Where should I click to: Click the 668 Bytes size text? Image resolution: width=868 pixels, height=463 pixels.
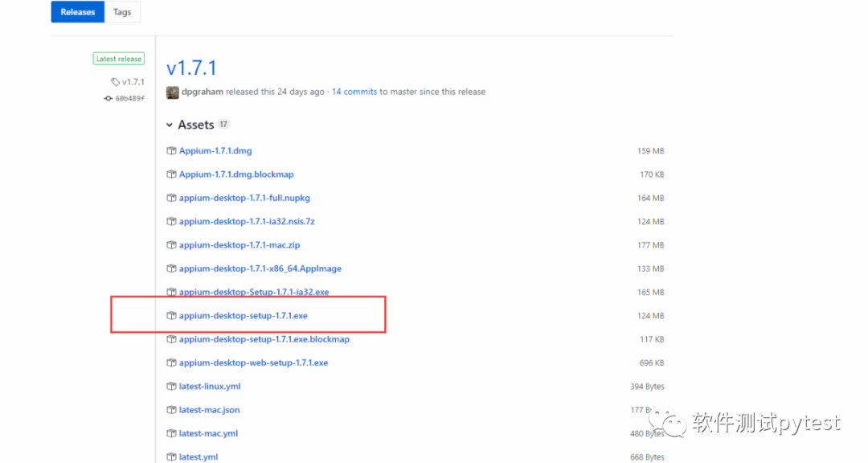(x=647, y=457)
